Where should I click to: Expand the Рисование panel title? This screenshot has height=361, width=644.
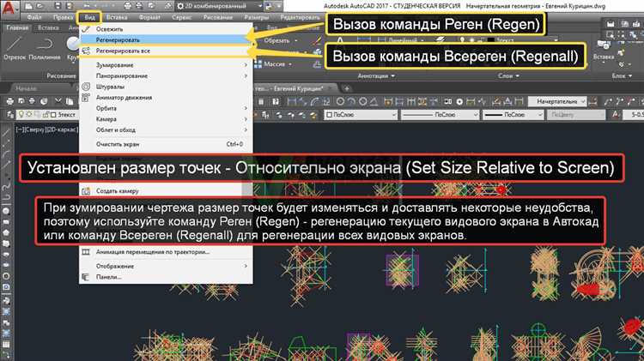pos(61,76)
